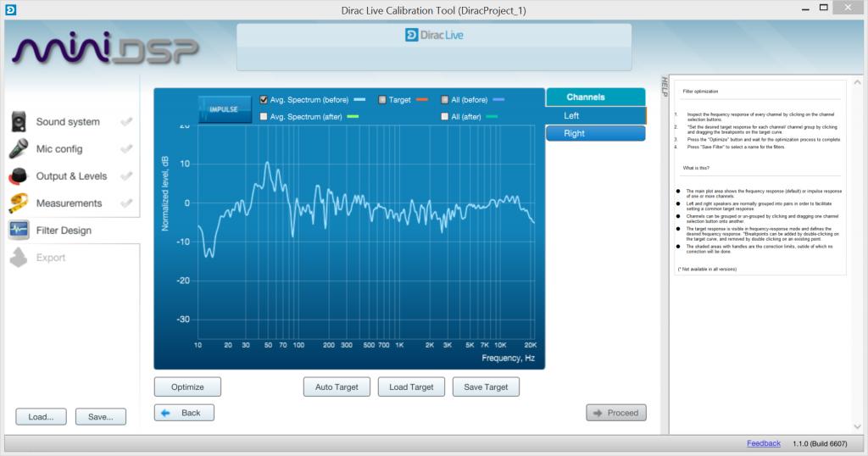This screenshot has height=456, width=868.
Task: Click the Load... project button
Action: point(41,417)
